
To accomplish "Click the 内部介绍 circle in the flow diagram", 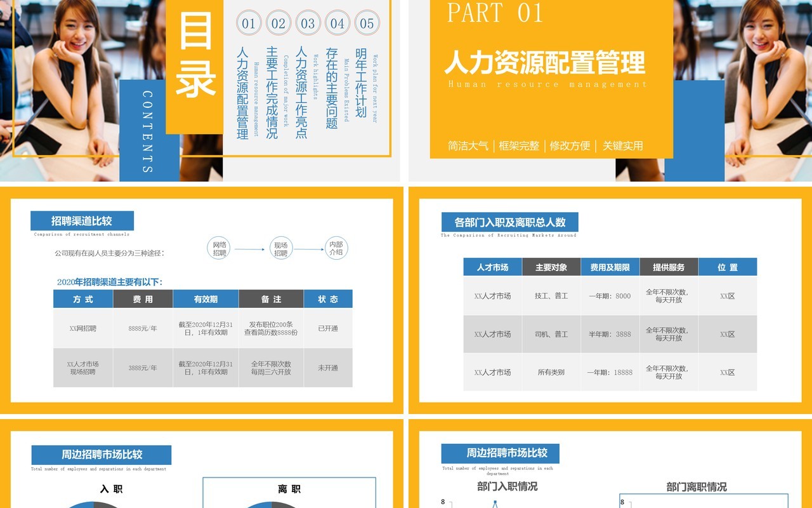I will coord(336,248).
